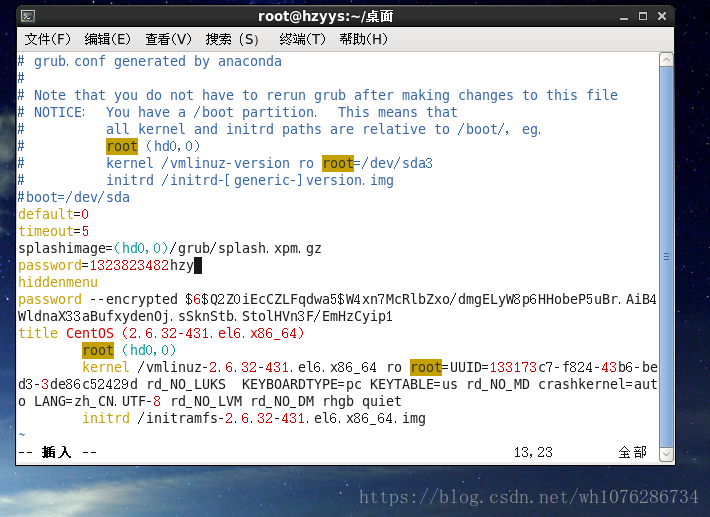This screenshot has height=517, width=710.
Task: Click the line 'default=0'
Action: coord(53,214)
